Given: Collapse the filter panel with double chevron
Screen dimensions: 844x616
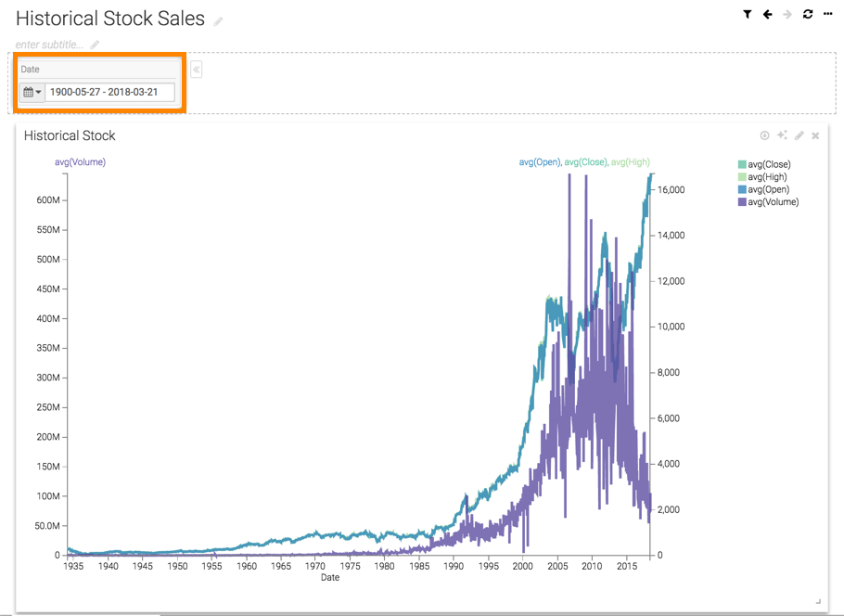Looking at the screenshot, I should tap(197, 70).
